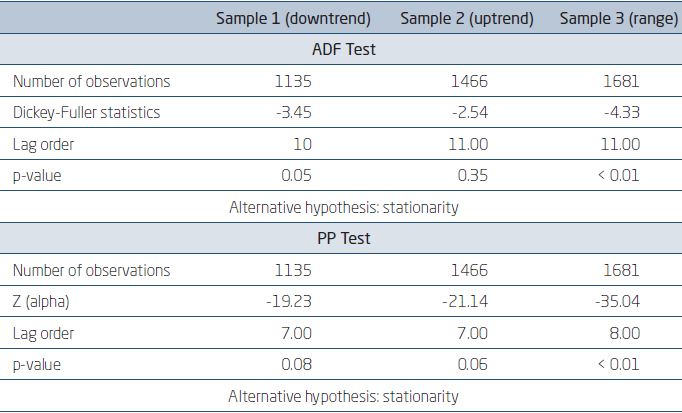Click the Dickey-Fuller value -3.45
Viewport: 682px width, 413px height.
coord(293,113)
